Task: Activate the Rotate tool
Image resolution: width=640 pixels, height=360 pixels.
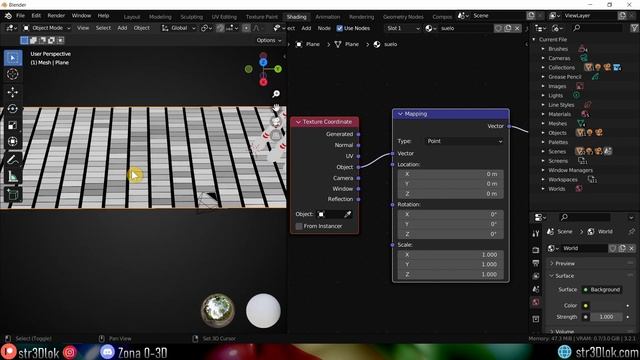Action: 13,109
